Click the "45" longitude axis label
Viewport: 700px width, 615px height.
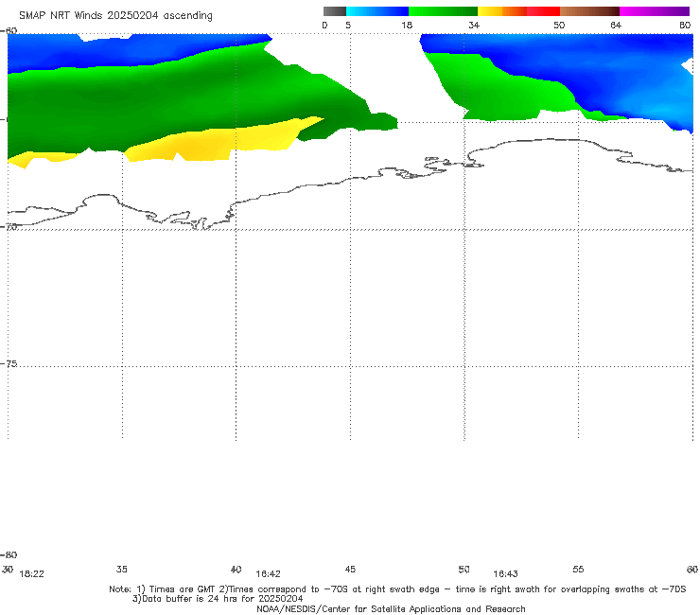[x=350, y=569]
